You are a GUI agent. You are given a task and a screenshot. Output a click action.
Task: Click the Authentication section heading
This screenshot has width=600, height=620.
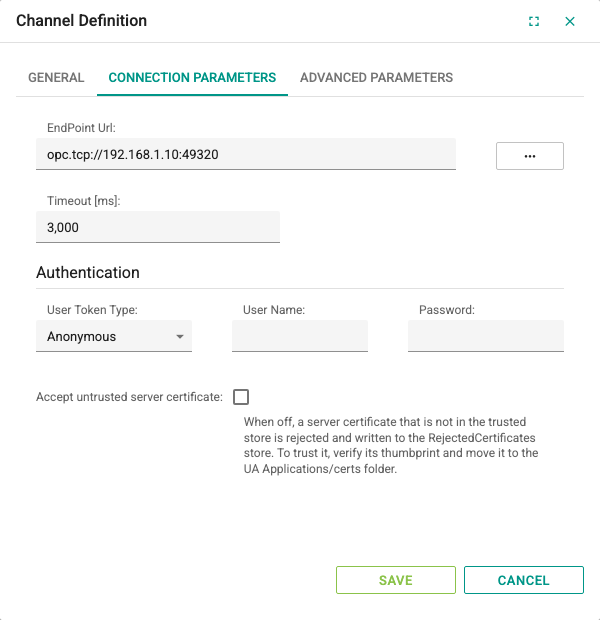point(88,273)
